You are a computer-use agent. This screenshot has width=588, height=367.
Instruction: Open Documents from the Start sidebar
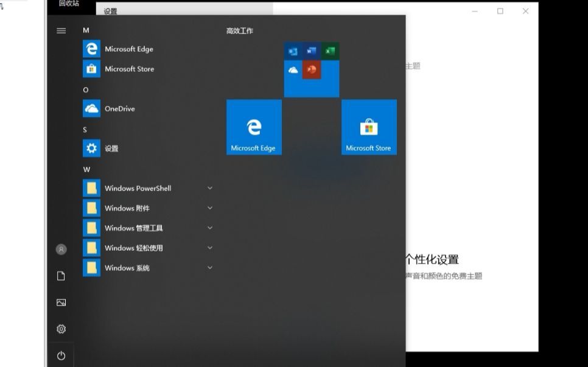tap(61, 276)
